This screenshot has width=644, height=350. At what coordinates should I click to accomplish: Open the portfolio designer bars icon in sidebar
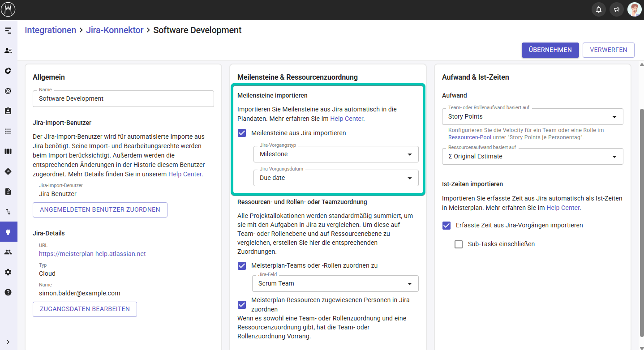8,30
